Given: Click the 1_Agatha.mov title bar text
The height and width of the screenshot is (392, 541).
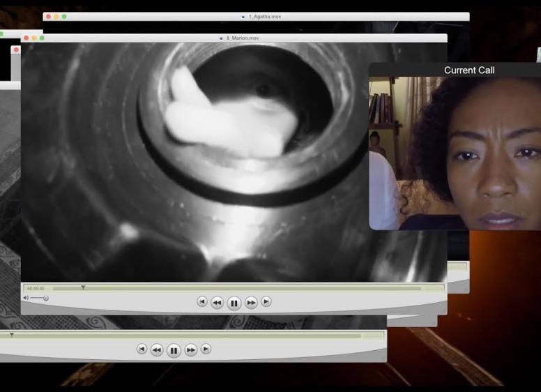Looking at the screenshot, I should pyautogui.click(x=265, y=17).
